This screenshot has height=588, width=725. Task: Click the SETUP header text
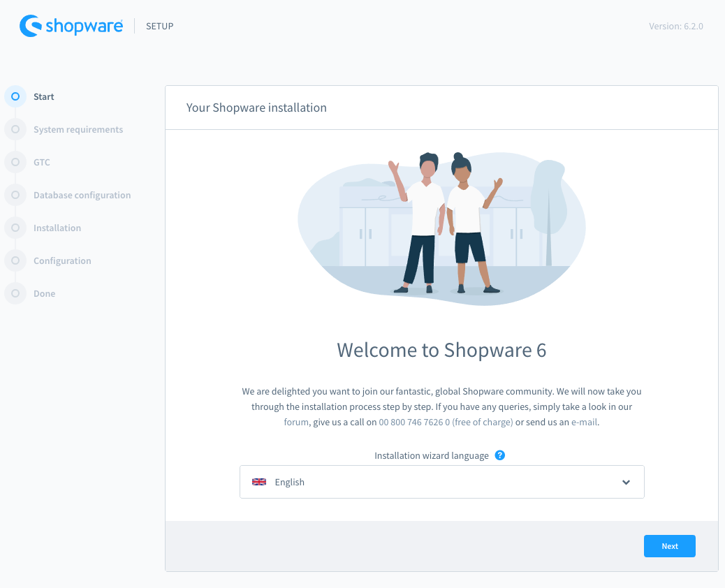pos(159,27)
